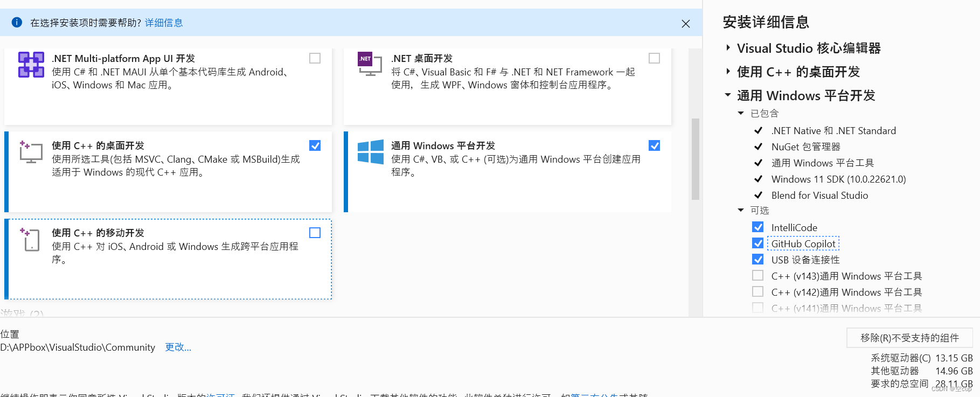
Task: Check the .NET 桌面开发 workload checkbox
Action: 655,58
